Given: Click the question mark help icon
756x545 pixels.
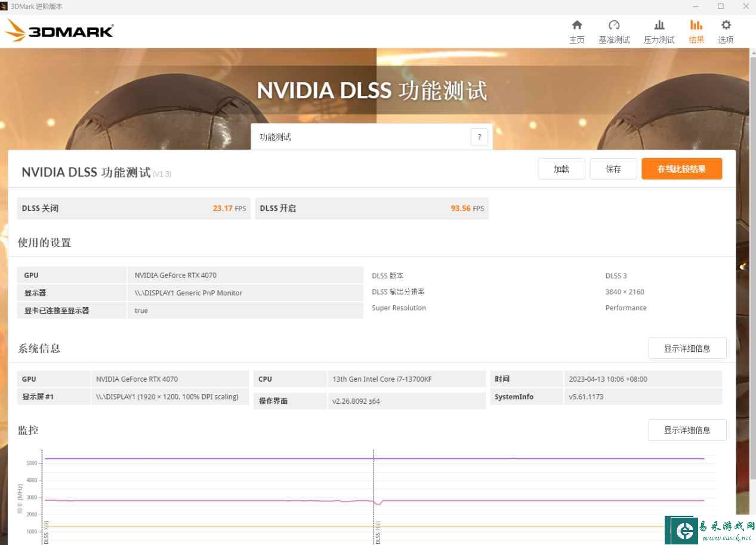Looking at the screenshot, I should 479,137.
